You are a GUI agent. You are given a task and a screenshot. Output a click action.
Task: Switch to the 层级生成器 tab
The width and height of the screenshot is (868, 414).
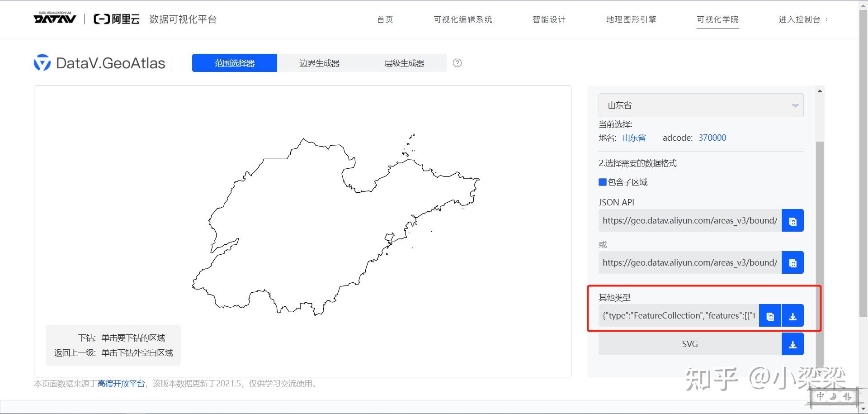coord(404,63)
